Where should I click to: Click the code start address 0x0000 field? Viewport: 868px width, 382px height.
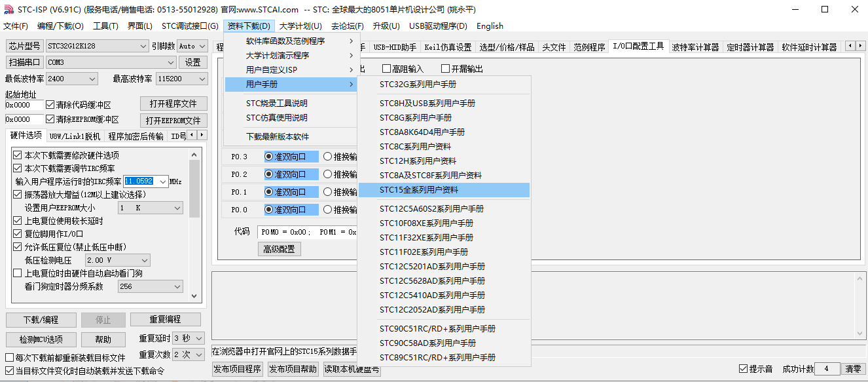(24, 105)
